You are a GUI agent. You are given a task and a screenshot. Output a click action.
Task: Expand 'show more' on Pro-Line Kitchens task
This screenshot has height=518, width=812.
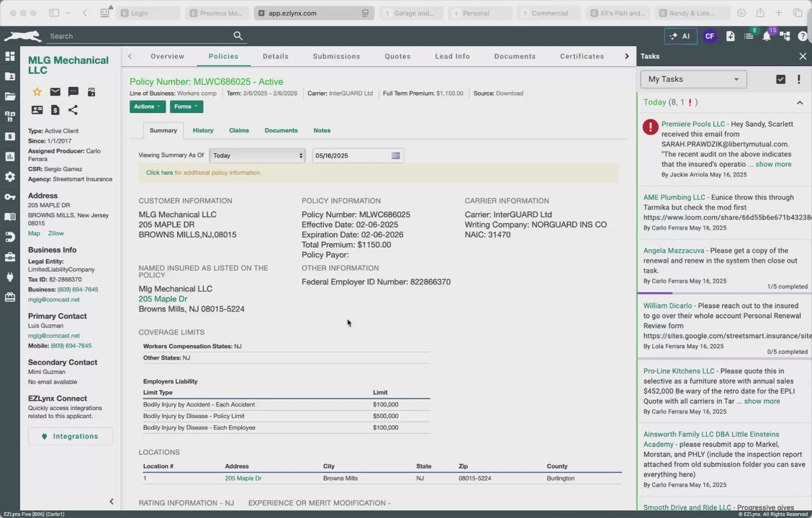click(x=762, y=401)
